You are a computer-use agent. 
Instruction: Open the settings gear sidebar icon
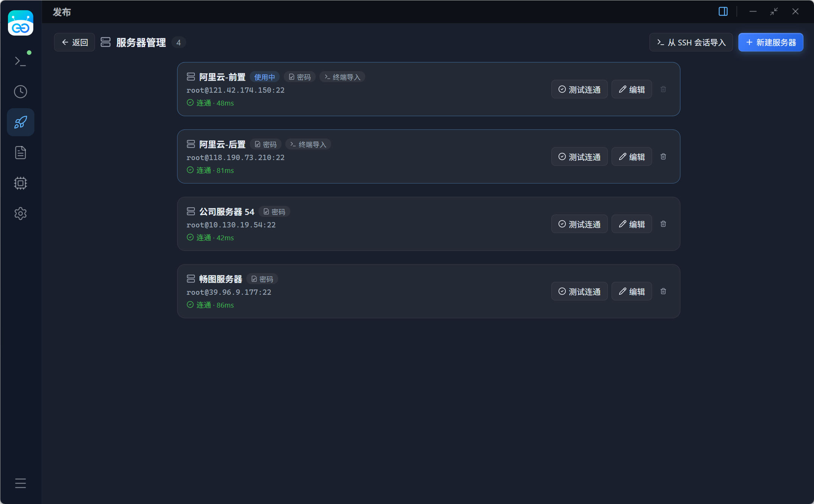coord(20,214)
